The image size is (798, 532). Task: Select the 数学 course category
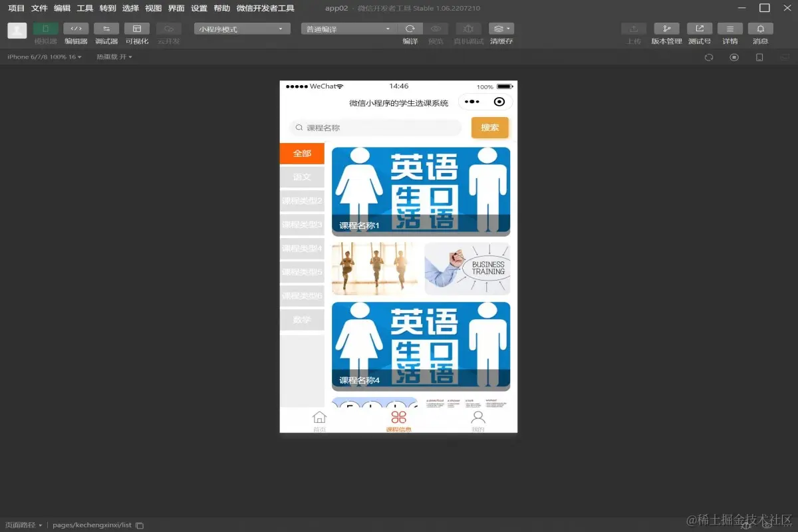click(x=302, y=319)
